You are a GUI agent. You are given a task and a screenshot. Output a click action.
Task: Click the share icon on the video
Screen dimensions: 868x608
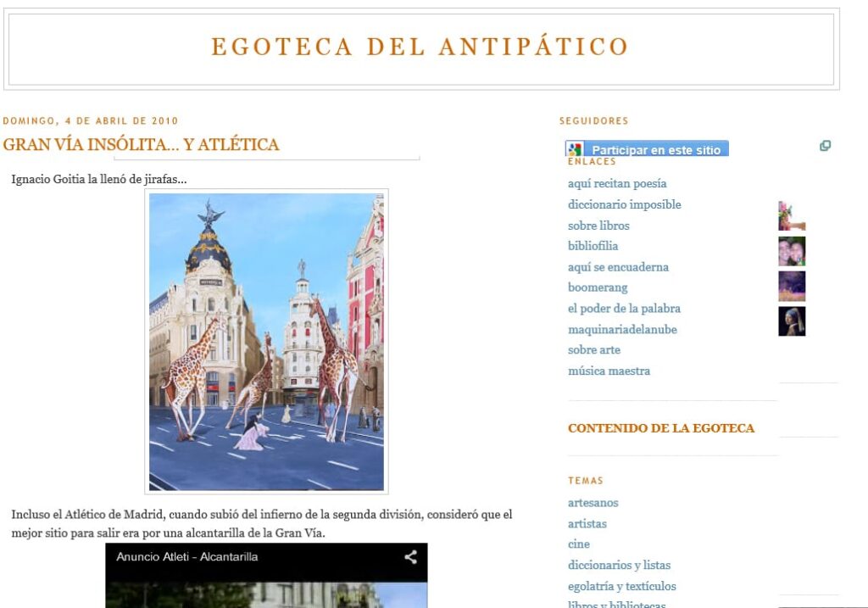click(410, 557)
